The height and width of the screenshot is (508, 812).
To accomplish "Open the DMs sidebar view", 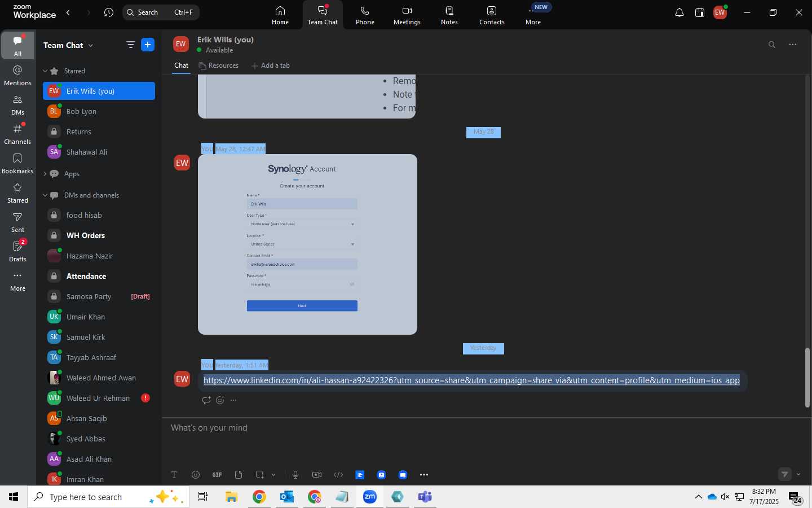I will pos(18,104).
